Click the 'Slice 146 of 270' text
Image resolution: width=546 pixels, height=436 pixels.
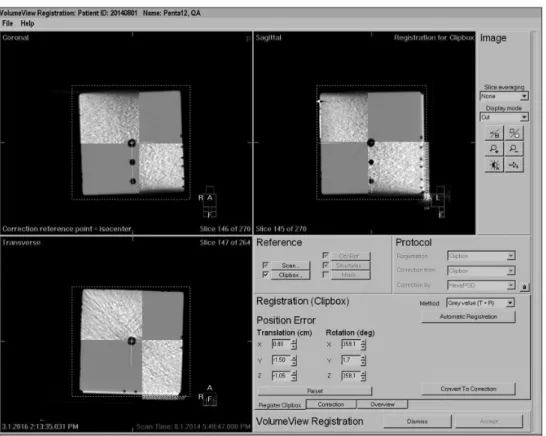pyautogui.click(x=225, y=229)
